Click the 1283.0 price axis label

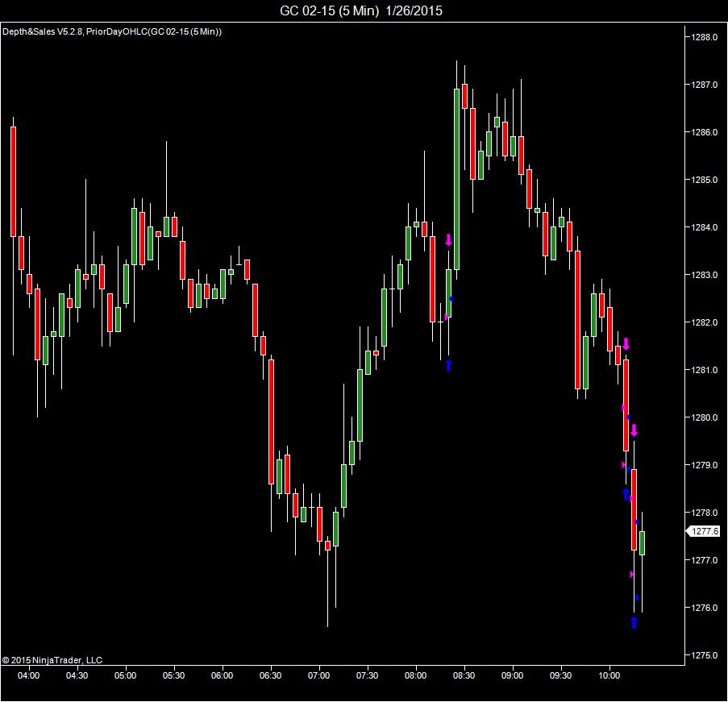705,275
